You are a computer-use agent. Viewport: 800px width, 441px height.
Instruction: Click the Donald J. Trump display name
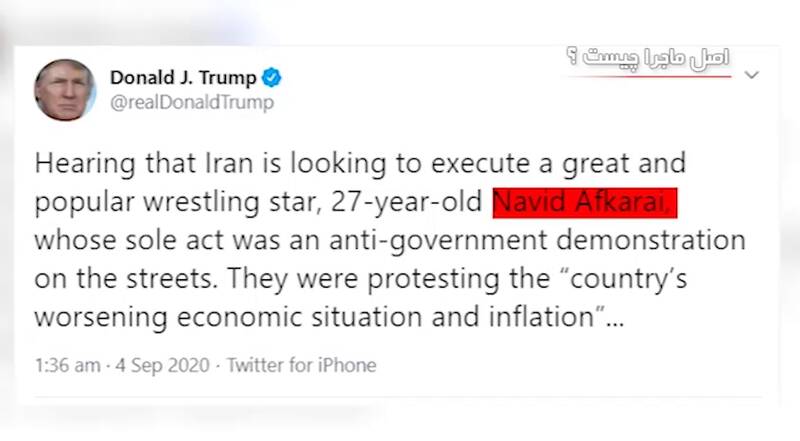tap(183, 78)
